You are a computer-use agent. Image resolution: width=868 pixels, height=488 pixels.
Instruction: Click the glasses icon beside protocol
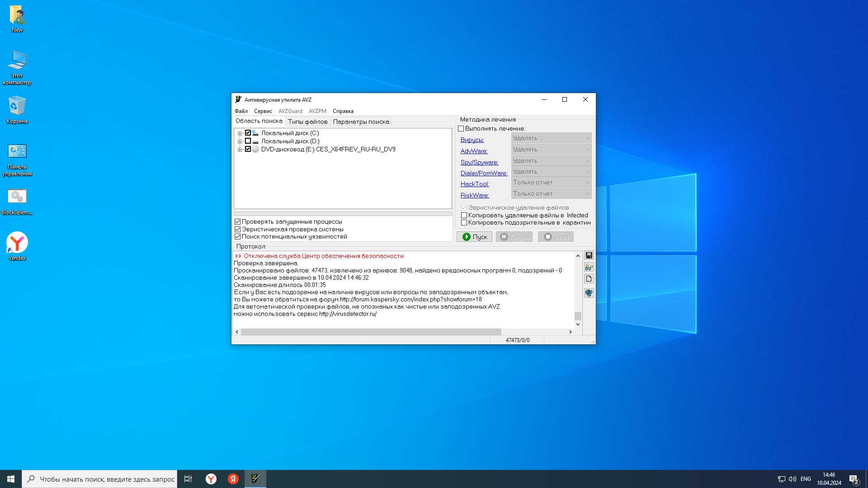589,267
